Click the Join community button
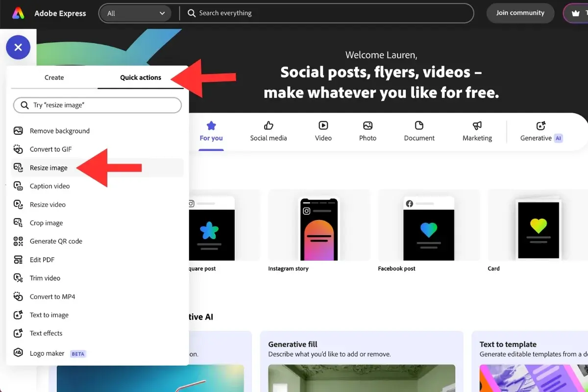 point(520,13)
